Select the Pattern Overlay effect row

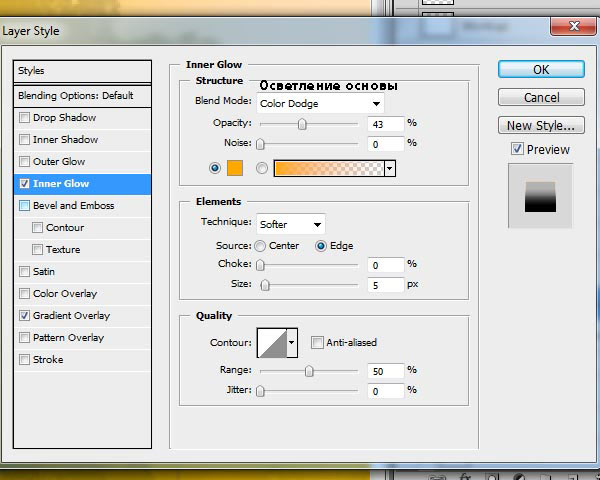(x=82, y=338)
